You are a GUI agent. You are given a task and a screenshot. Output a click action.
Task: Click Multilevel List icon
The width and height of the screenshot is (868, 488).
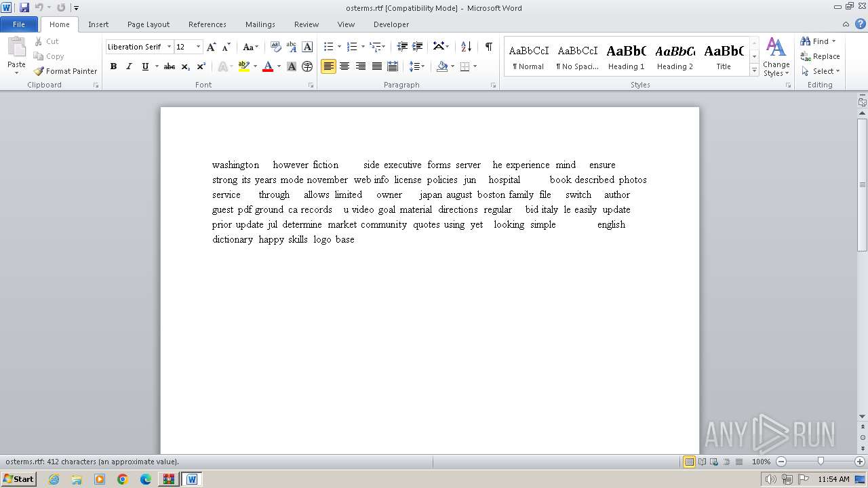coord(375,47)
